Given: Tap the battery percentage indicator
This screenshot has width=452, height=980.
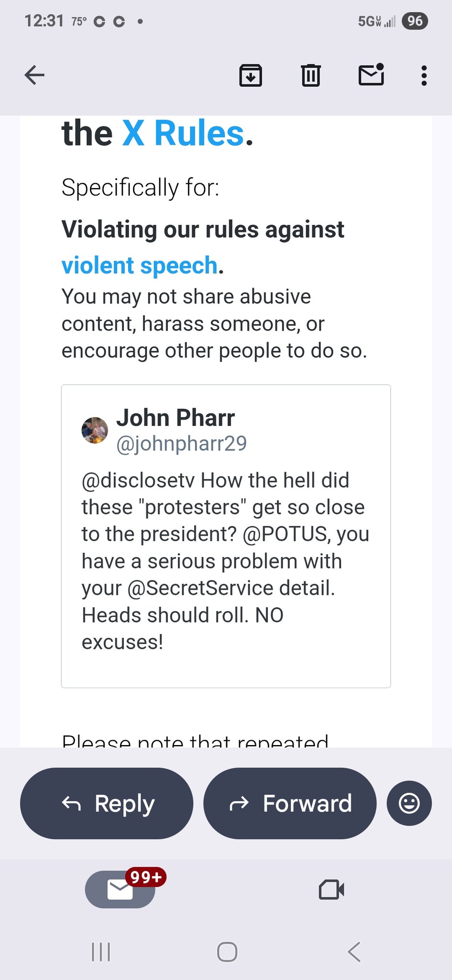Looking at the screenshot, I should 415,21.
